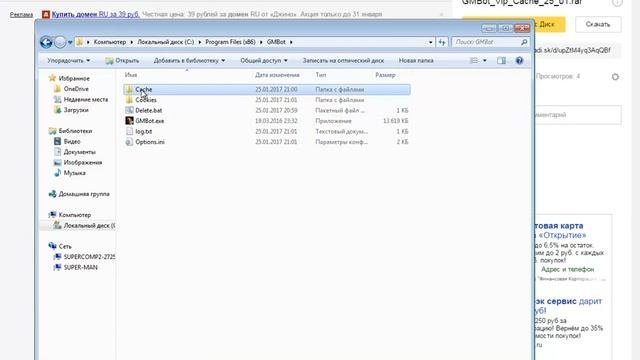Screen dimensions: 640x360
Task: Open the Документы library
Action: point(80,152)
